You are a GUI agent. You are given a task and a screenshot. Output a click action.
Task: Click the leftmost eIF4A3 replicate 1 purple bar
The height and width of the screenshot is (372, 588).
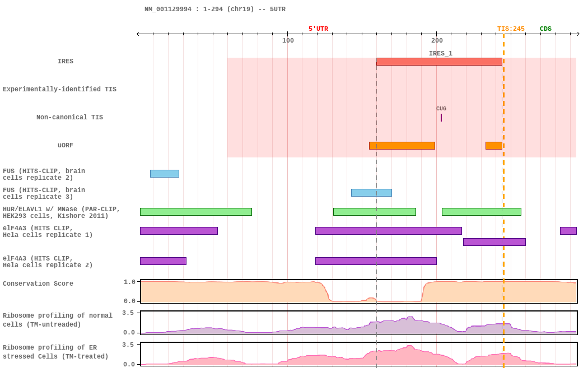tap(179, 231)
